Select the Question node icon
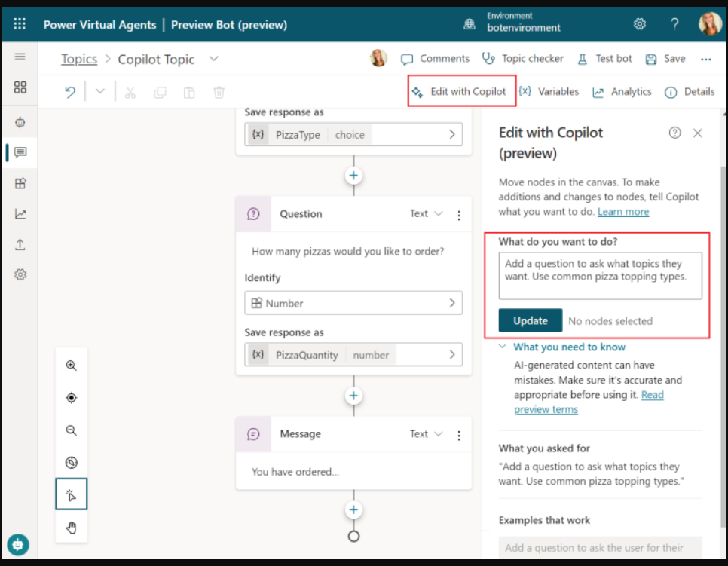This screenshot has height=566, width=728. [x=253, y=214]
